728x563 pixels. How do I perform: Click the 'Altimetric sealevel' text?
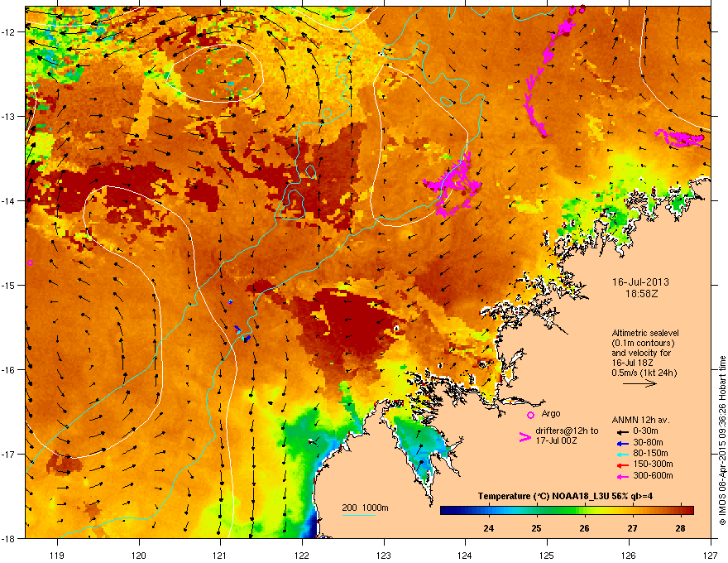pyautogui.click(x=645, y=333)
